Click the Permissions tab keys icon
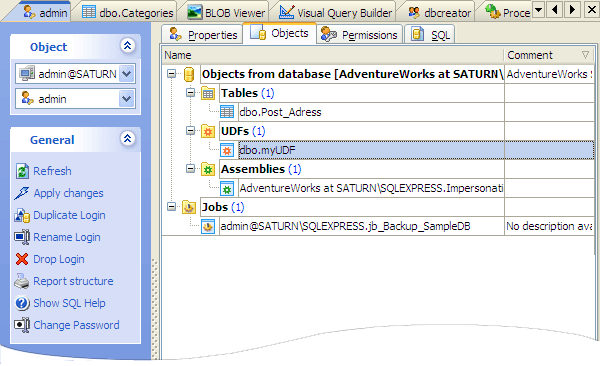Viewport: 600px width, 366px height. 329,34
